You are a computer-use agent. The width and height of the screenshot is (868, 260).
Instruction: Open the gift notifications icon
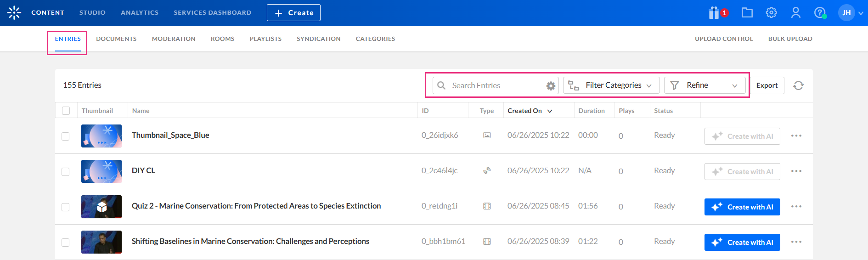click(715, 13)
